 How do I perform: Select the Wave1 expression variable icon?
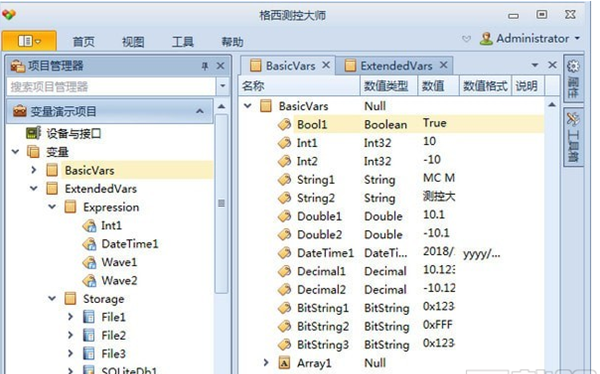coord(90,263)
